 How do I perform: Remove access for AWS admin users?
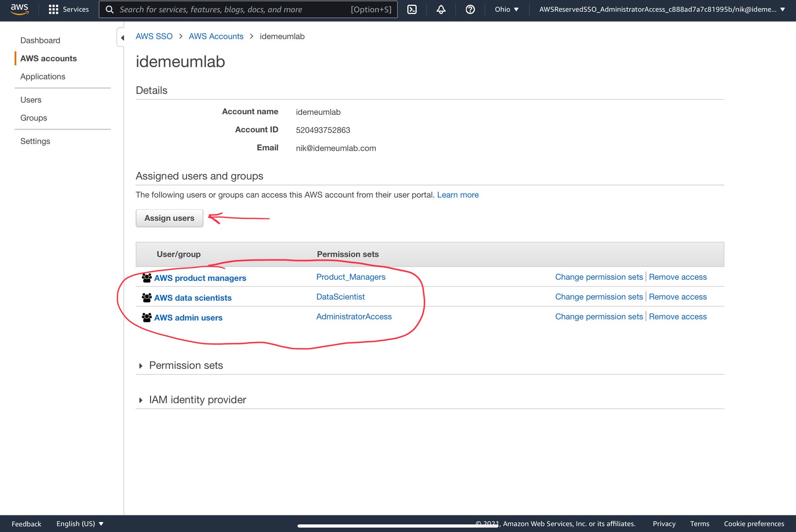(x=678, y=317)
